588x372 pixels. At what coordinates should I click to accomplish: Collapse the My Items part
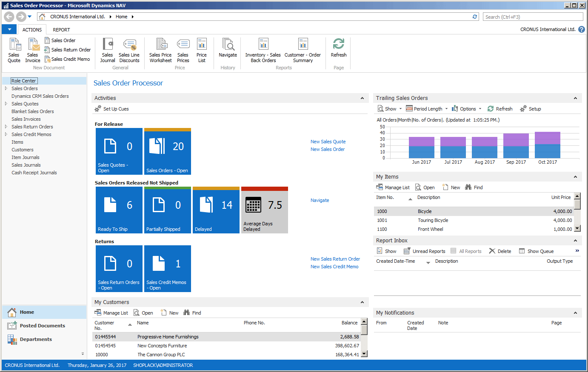click(575, 177)
